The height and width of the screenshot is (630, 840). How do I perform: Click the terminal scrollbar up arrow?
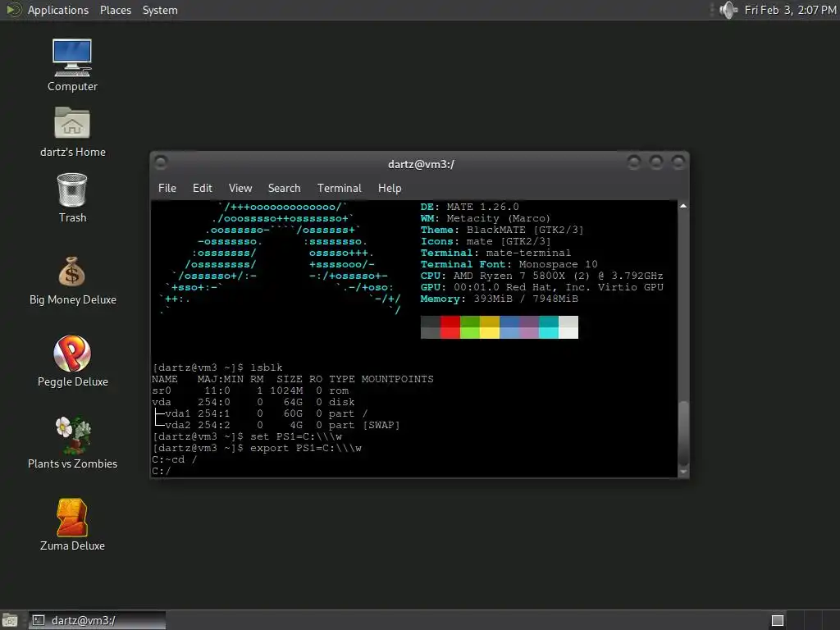click(683, 206)
